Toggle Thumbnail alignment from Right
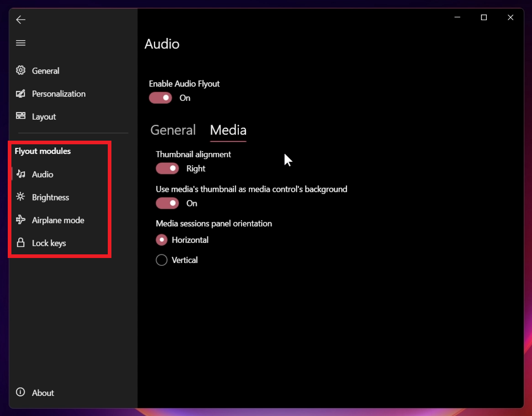The width and height of the screenshot is (532, 416). 167,168
